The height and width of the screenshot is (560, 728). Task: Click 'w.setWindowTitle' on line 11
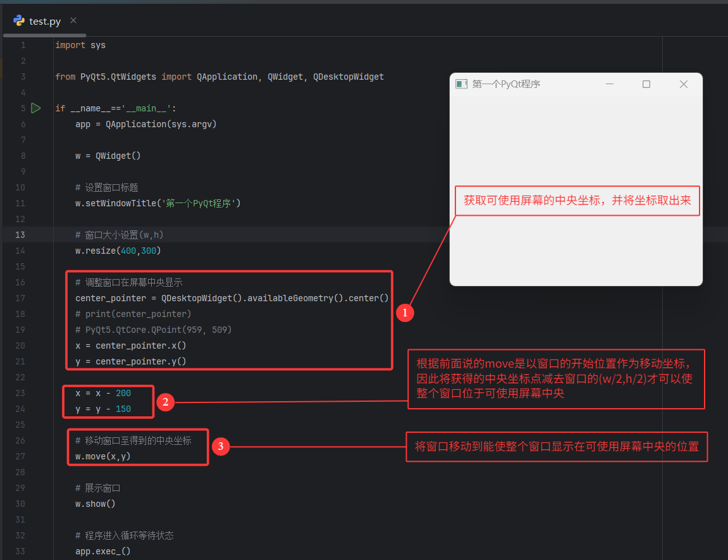click(116, 203)
